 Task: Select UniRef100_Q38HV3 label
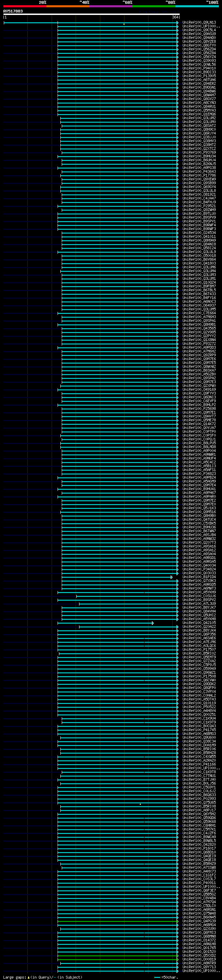click(199, 141)
